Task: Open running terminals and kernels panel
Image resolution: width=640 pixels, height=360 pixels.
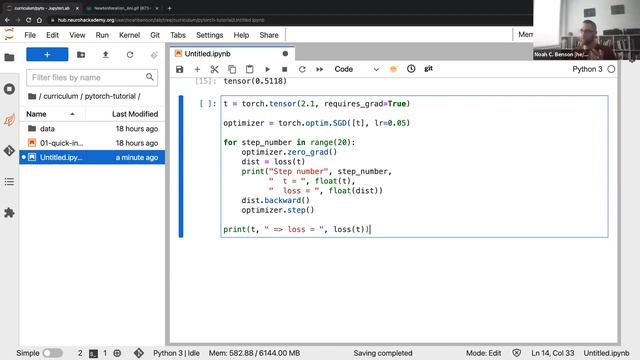Action: [x=9, y=89]
